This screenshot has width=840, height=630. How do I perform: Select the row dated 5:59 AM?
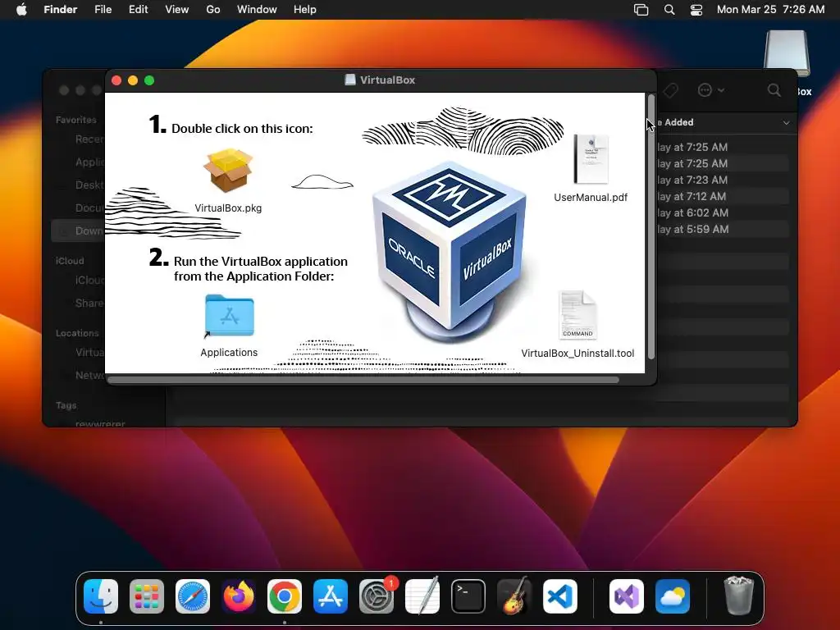pos(724,230)
